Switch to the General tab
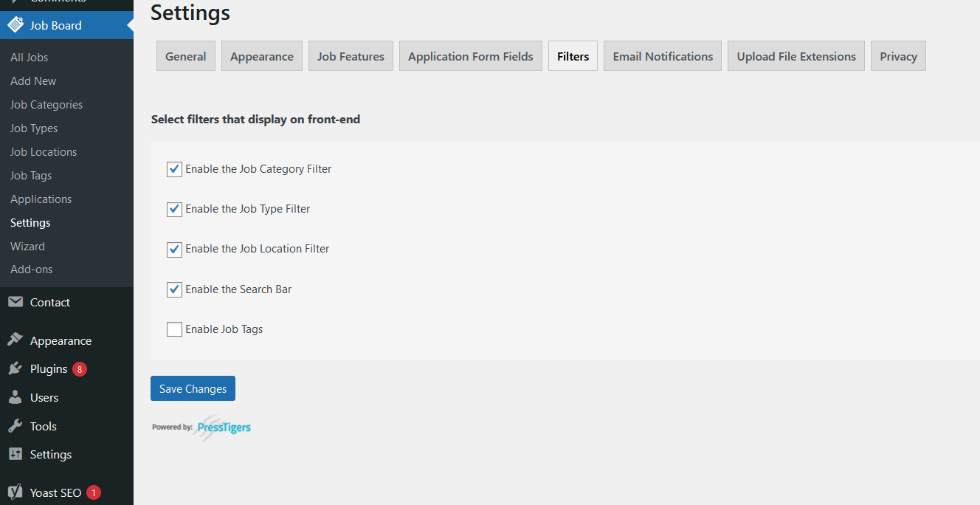 (x=186, y=56)
